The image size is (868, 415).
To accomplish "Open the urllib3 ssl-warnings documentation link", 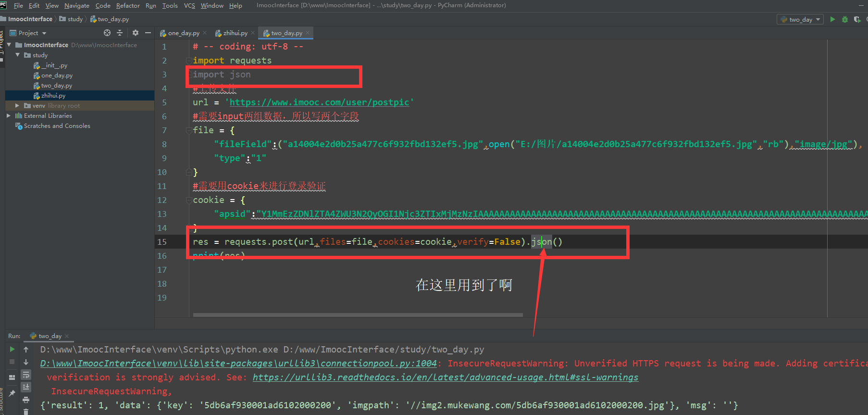I will [446, 377].
